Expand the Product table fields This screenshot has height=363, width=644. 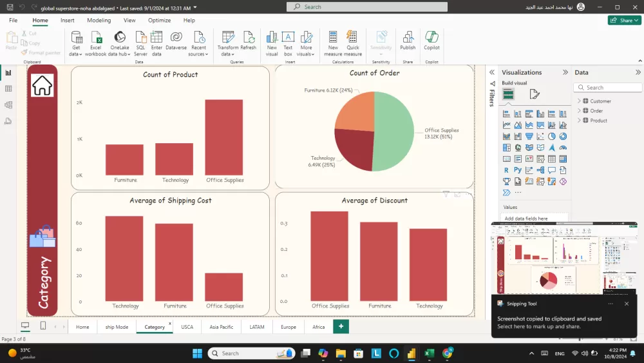(579, 121)
